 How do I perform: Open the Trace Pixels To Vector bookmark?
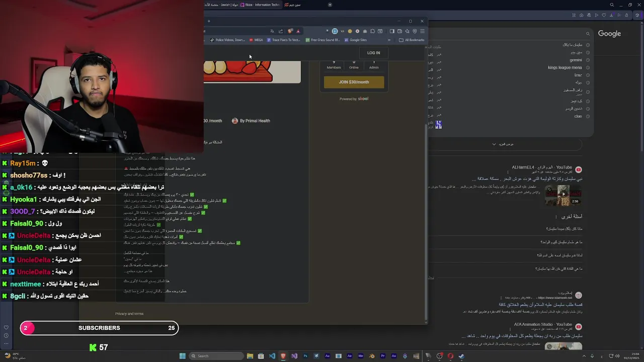(x=284, y=40)
